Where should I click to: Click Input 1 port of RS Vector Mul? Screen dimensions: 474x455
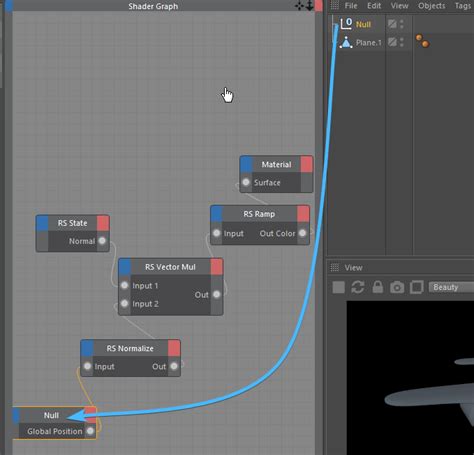[x=125, y=285]
